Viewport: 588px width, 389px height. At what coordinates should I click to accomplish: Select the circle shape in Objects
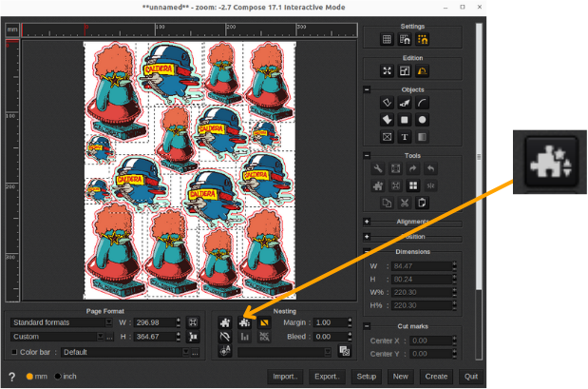422,120
